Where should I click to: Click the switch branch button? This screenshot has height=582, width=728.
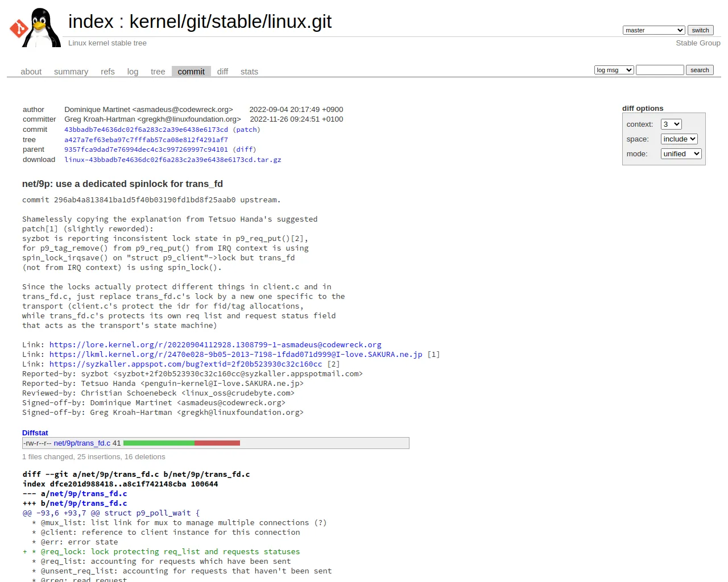(700, 30)
